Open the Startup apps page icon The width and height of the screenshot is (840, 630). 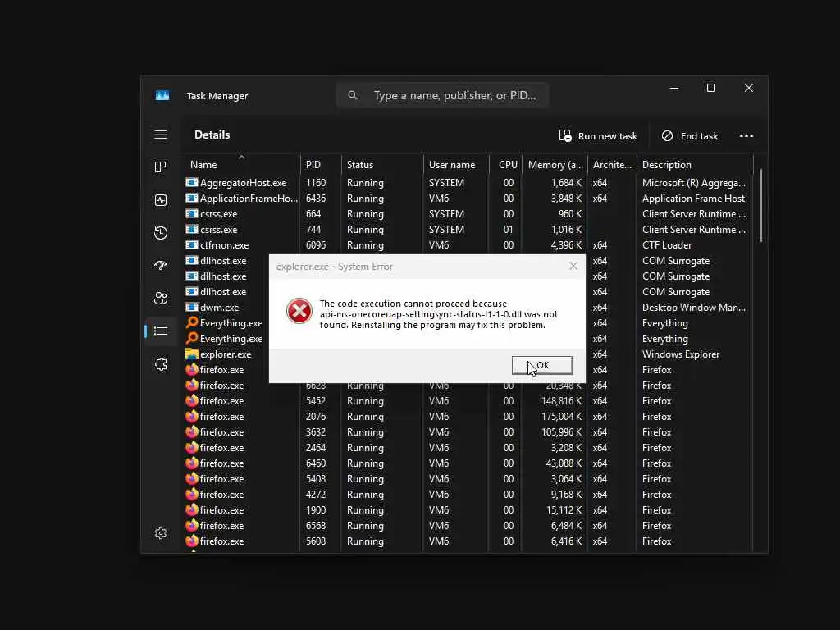pyautogui.click(x=161, y=266)
